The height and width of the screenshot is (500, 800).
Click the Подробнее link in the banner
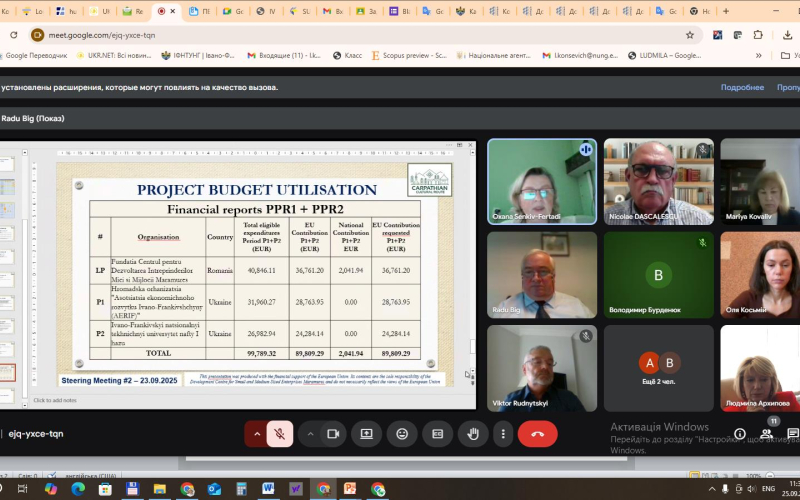pos(742,87)
